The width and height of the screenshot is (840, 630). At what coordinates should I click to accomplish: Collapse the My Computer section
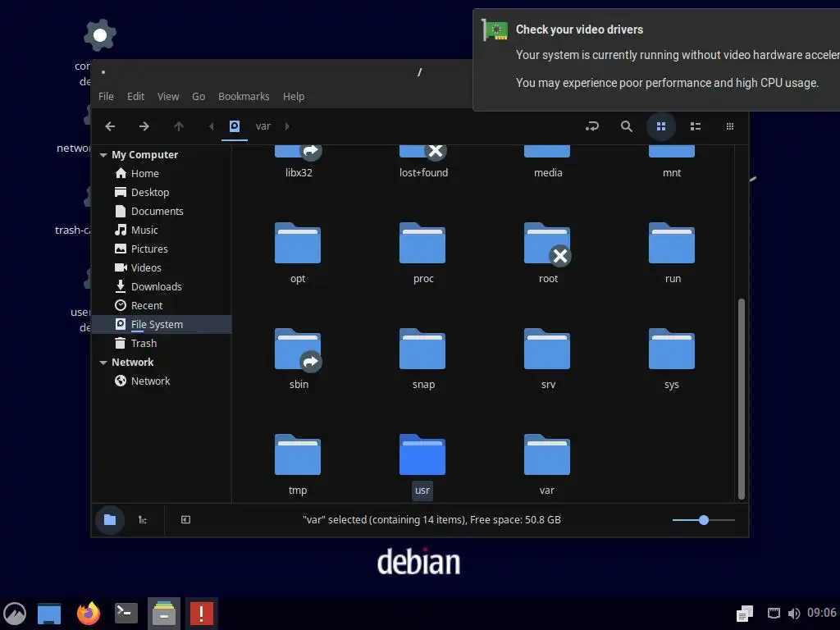103,155
